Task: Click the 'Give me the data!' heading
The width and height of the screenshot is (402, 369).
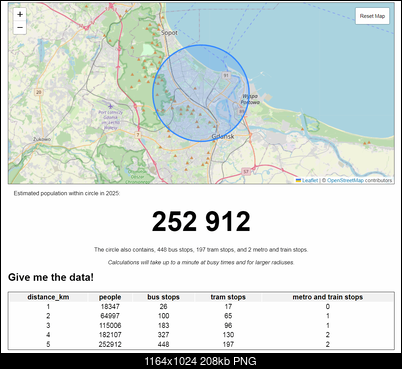Action: coord(51,277)
